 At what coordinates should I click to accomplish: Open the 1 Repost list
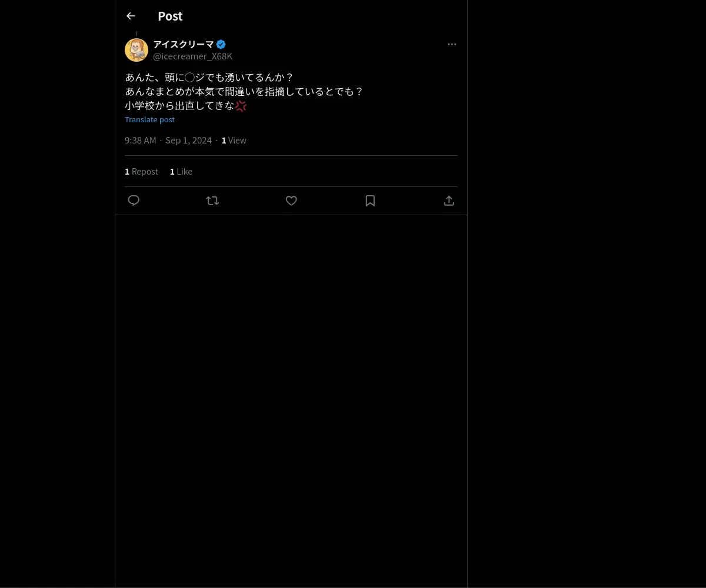coord(141,171)
